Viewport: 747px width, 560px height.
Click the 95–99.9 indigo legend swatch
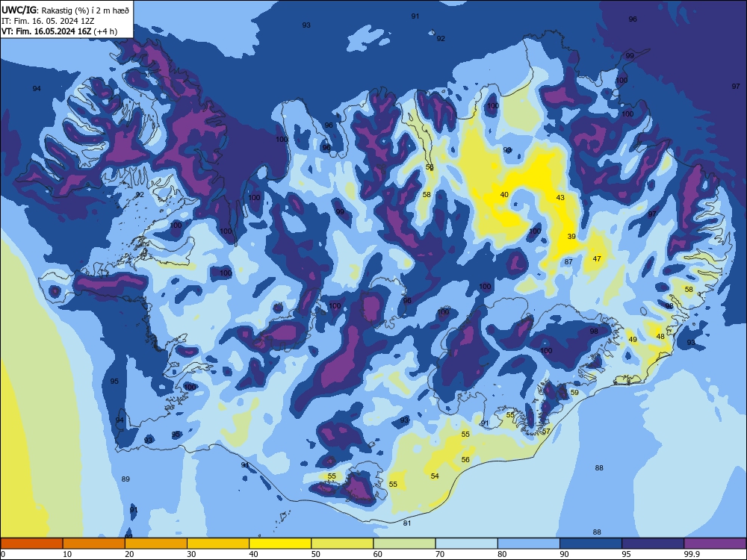click(653, 544)
